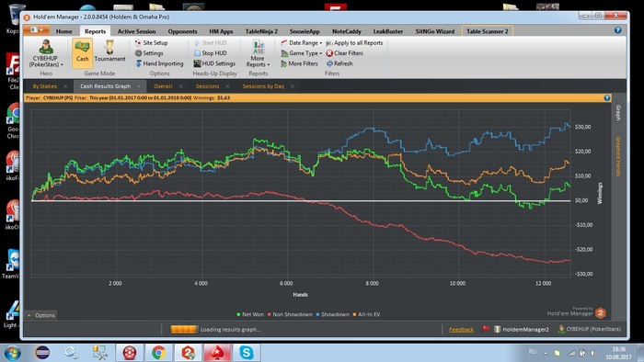The image size is (644, 362).
Task: Switch to the Sessions by Day tab
Action: pyautogui.click(x=263, y=86)
